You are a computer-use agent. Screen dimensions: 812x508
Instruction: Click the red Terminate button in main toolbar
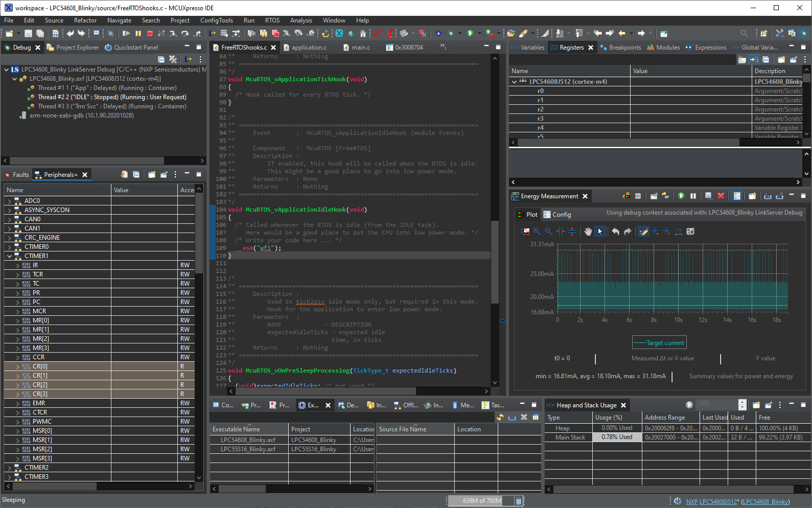click(x=150, y=33)
